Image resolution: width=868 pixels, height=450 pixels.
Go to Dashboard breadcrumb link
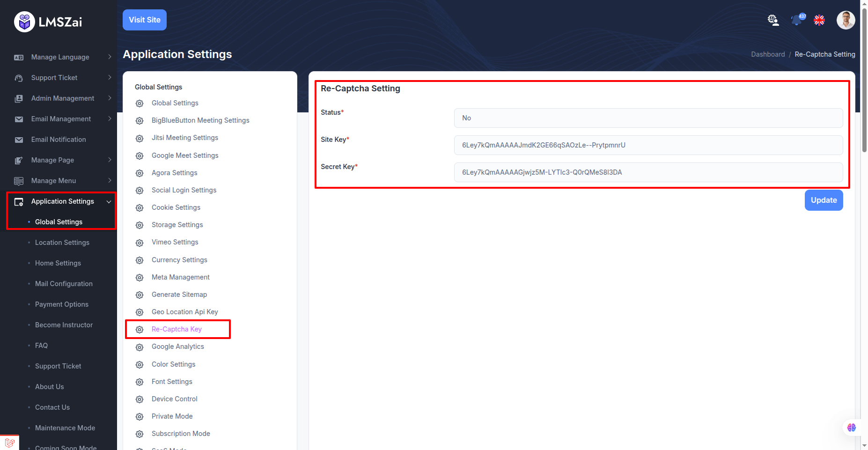(x=768, y=54)
